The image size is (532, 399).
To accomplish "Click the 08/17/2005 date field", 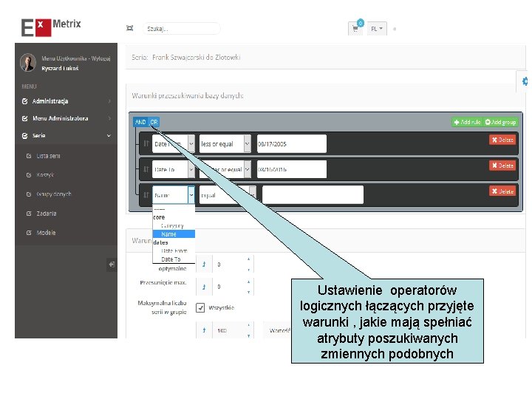I will pos(292,144).
